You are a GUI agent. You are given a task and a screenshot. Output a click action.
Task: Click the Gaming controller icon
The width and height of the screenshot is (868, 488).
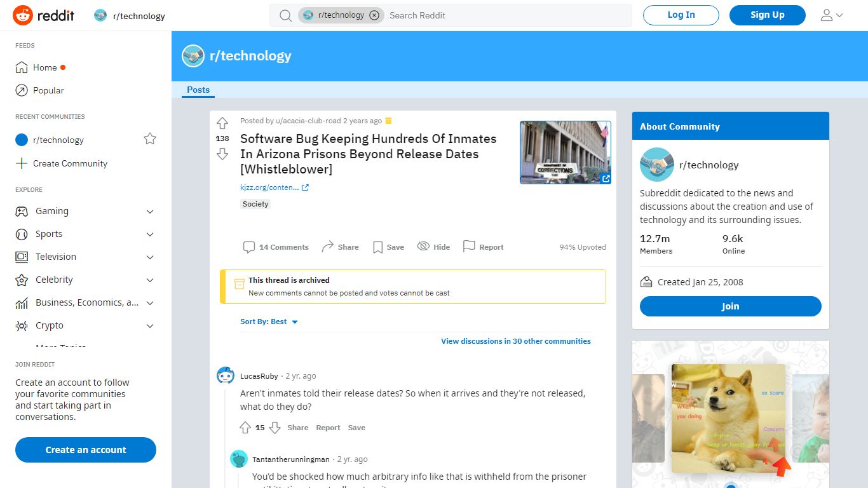(x=22, y=212)
